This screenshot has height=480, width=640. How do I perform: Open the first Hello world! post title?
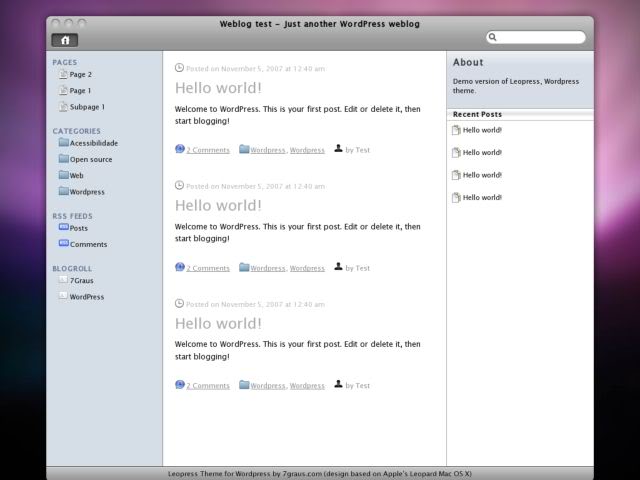218,88
